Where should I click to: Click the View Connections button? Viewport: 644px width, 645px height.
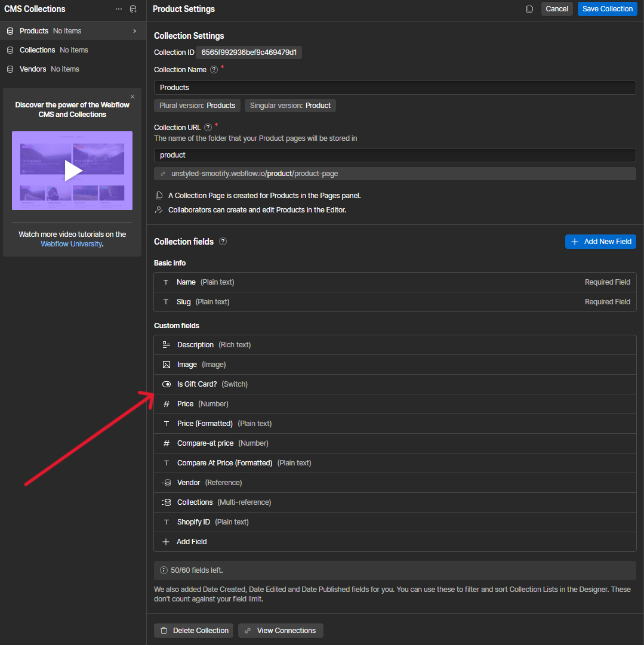(x=281, y=631)
